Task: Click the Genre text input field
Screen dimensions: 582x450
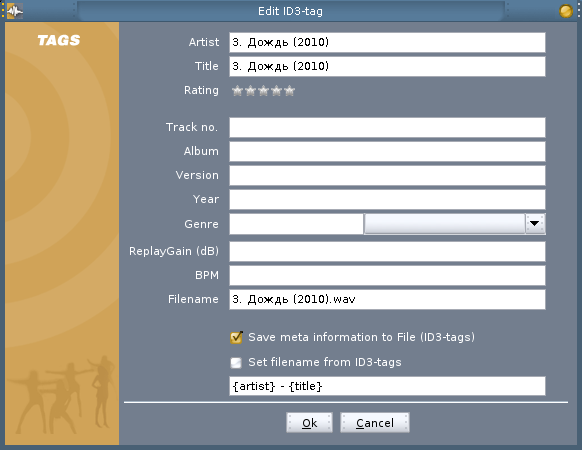Action: coord(296,224)
